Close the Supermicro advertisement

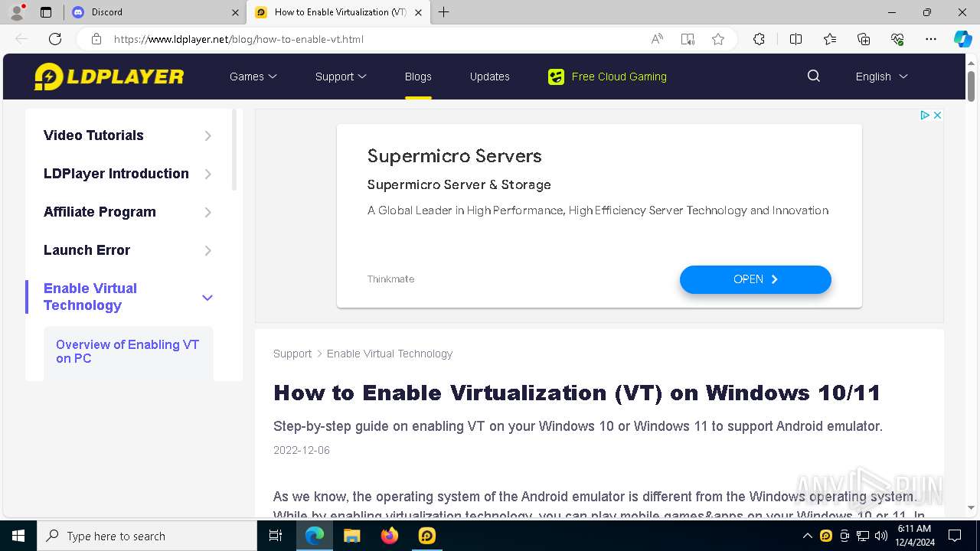click(937, 115)
